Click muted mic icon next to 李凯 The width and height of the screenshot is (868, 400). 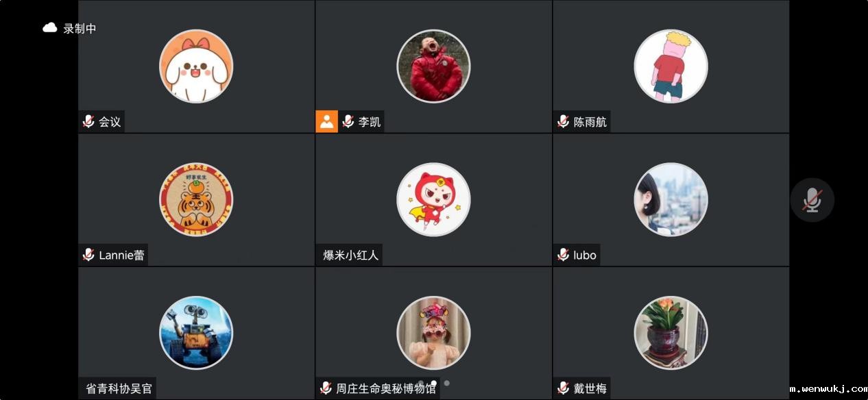click(348, 122)
